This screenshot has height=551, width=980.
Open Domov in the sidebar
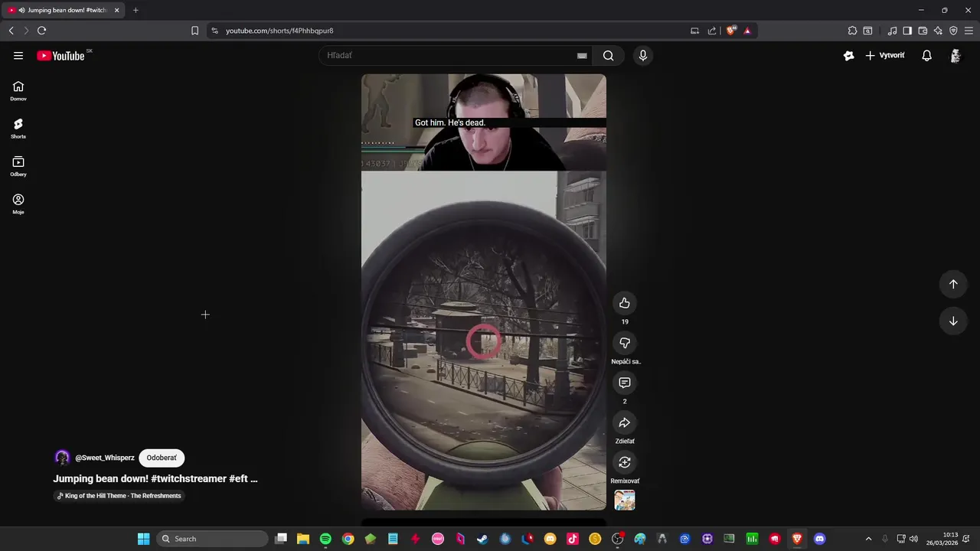click(x=18, y=91)
